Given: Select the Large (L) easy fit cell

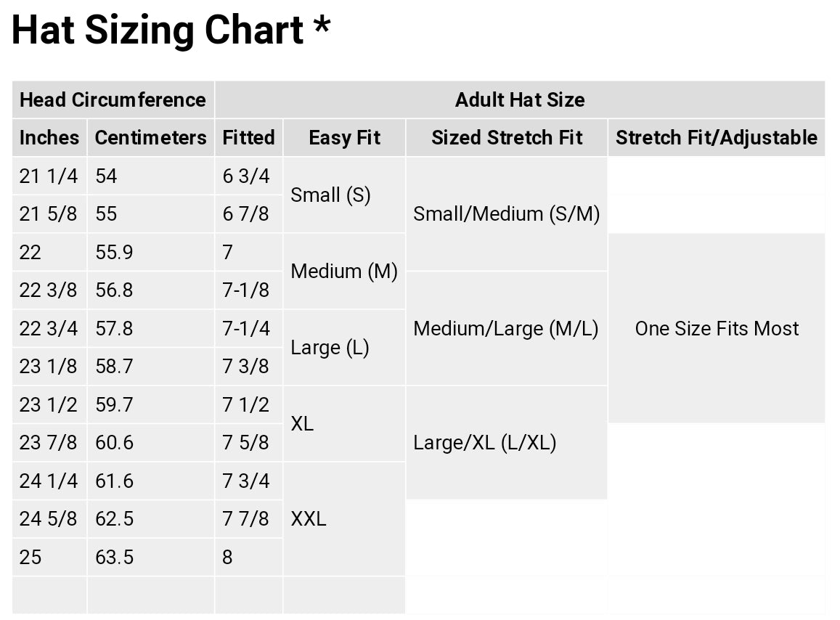Looking at the screenshot, I should coord(330,348).
